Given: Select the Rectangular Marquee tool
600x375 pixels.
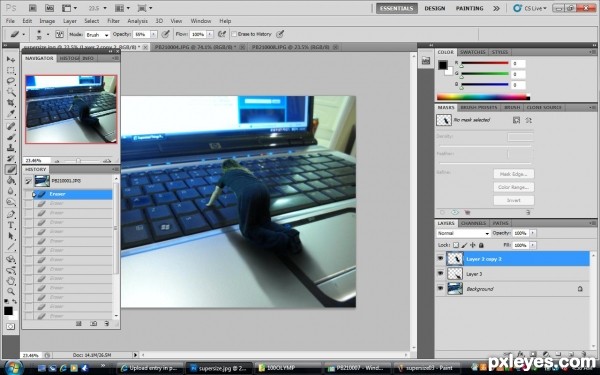Looking at the screenshot, I should [x=11, y=70].
